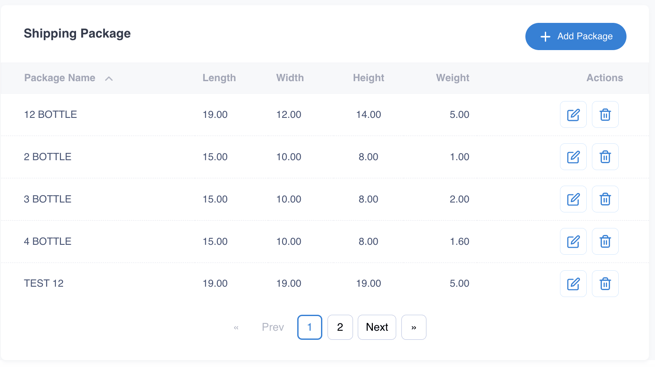The image size is (655, 367).
Task: Delete the TEST 12 package
Action: [x=605, y=284]
